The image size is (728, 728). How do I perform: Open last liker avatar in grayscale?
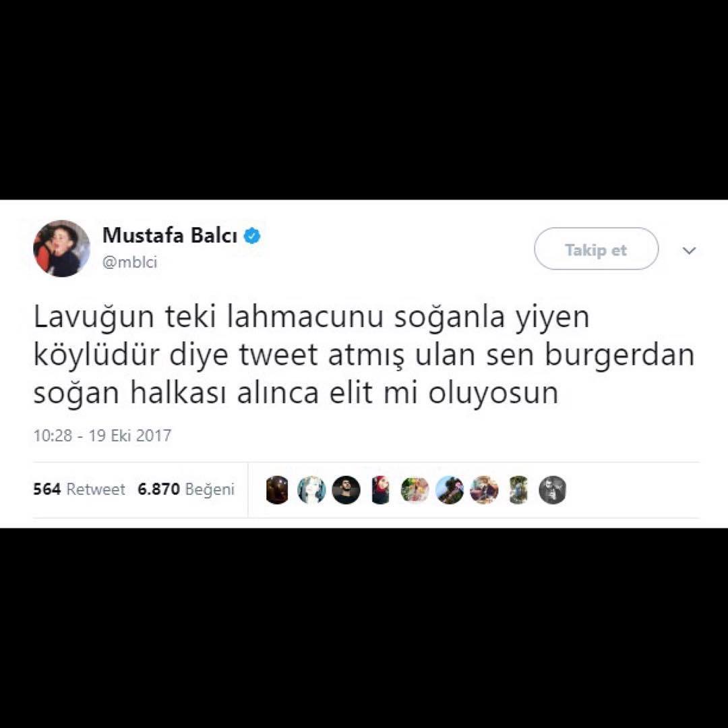tap(553, 490)
